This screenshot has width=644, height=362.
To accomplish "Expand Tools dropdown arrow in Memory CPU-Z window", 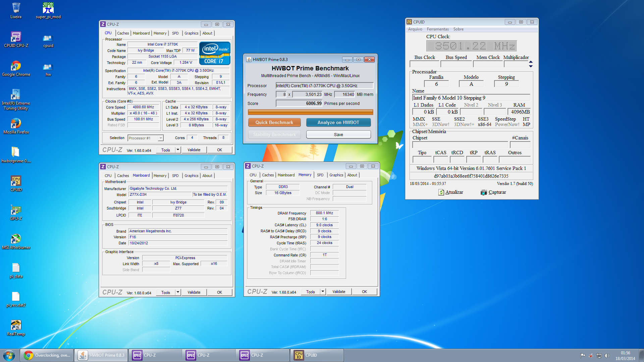I will point(323,292).
